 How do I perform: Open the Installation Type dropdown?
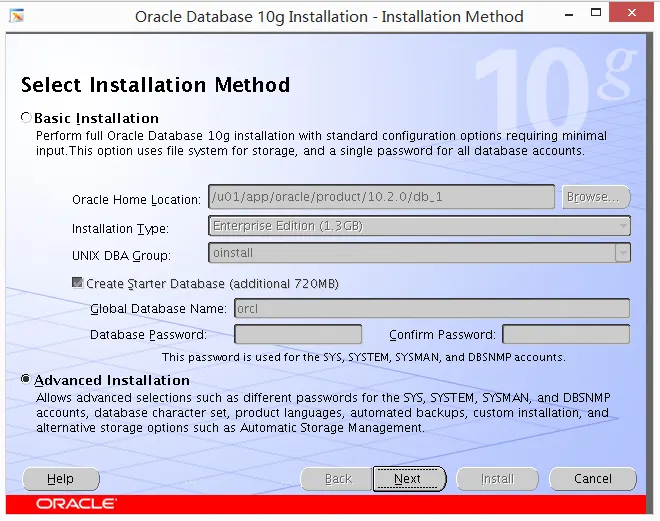point(419,226)
